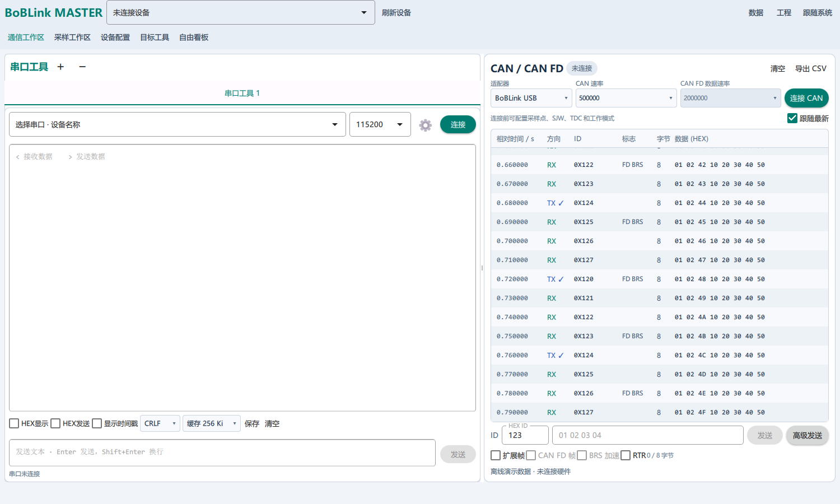Select 串口工具 1 tab

pos(242,93)
